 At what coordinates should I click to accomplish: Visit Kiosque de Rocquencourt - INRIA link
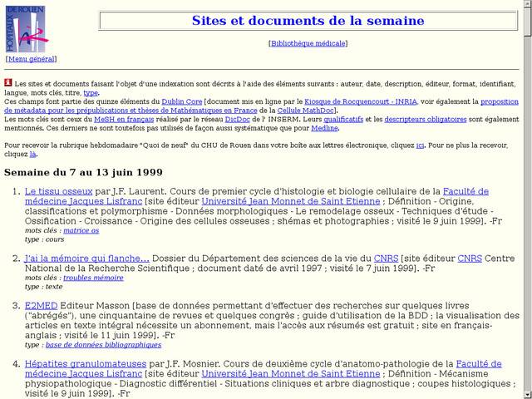coord(361,101)
